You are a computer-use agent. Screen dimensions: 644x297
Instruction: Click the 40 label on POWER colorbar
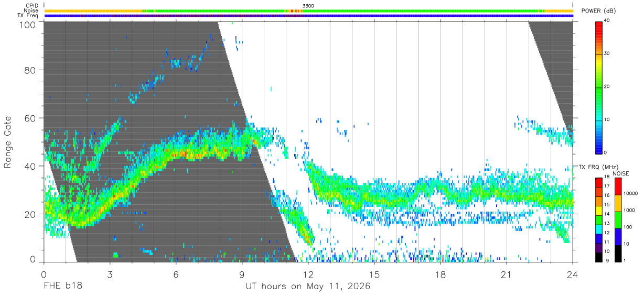pyautogui.click(x=607, y=21)
